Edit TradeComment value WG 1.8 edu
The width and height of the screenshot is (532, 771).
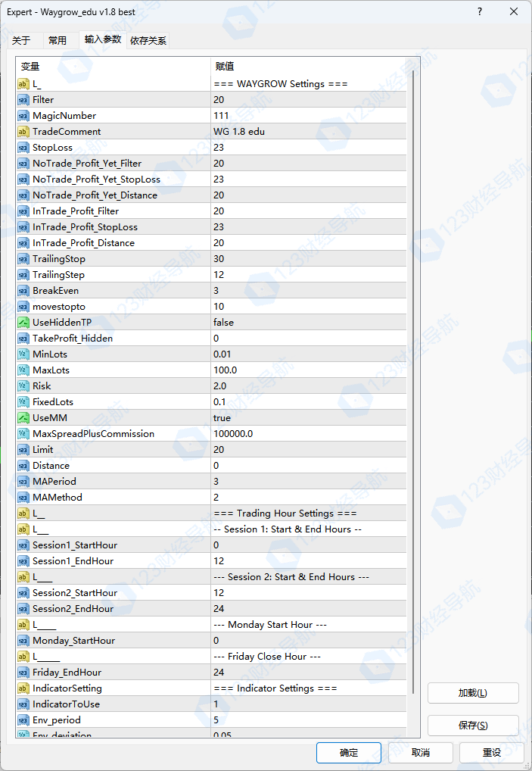309,132
